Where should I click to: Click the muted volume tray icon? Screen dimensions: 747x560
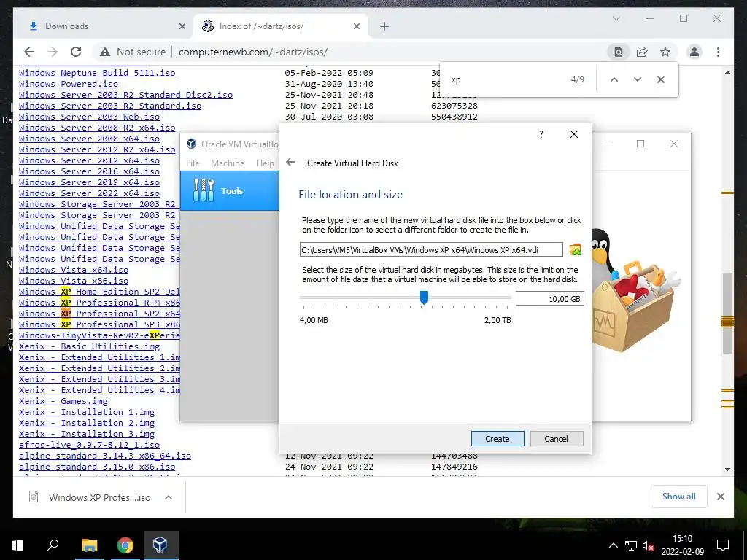tap(648, 545)
